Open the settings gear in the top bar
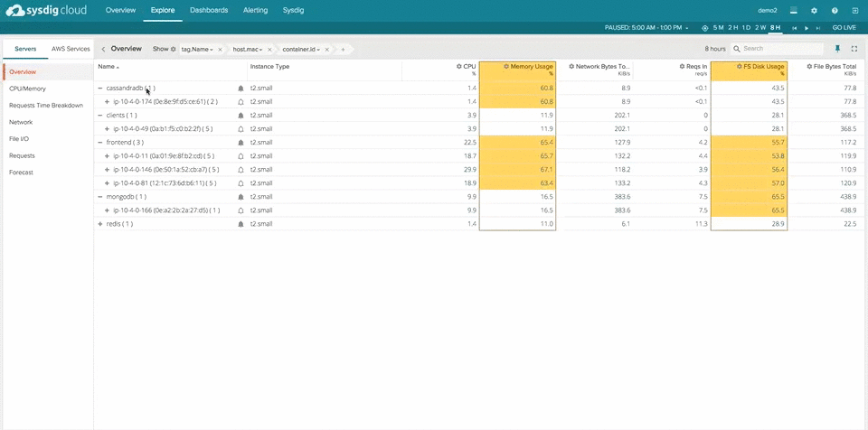 (814, 11)
